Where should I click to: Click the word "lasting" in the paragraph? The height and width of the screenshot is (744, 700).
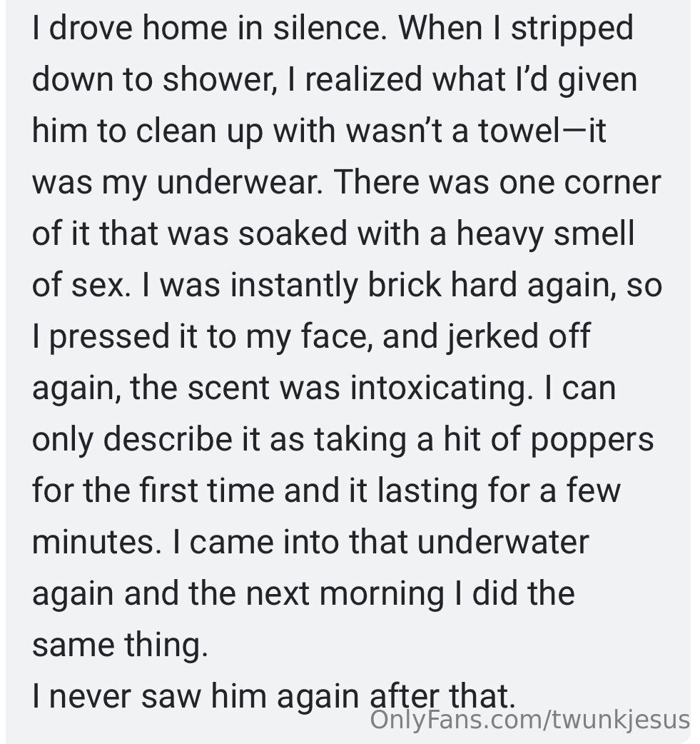coord(427,492)
